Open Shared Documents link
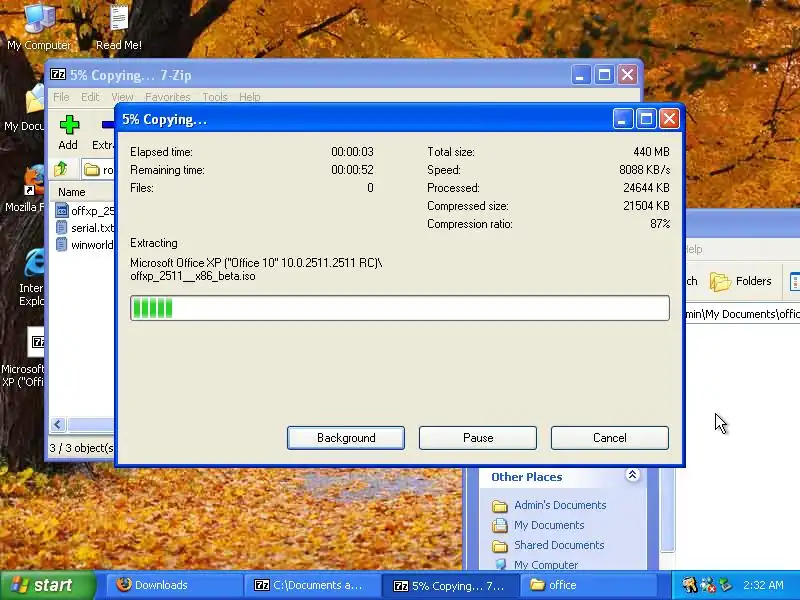This screenshot has height=600, width=800. (559, 545)
